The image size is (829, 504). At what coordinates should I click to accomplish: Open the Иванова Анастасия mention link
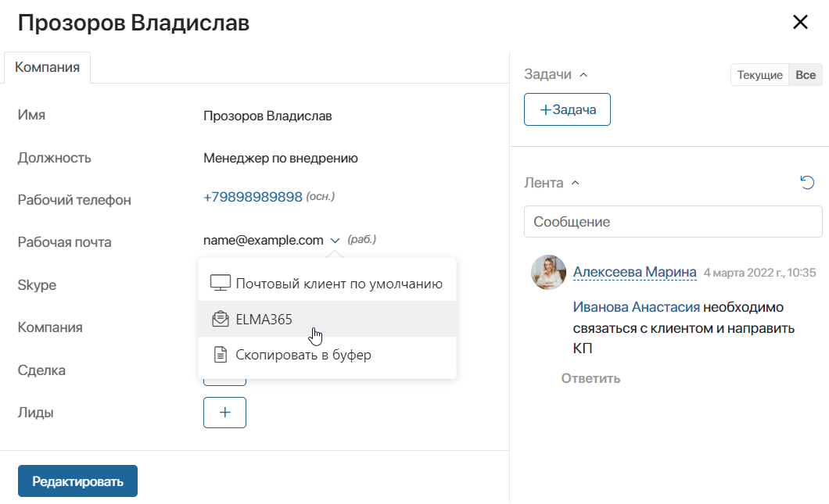(x=636, y=307)
